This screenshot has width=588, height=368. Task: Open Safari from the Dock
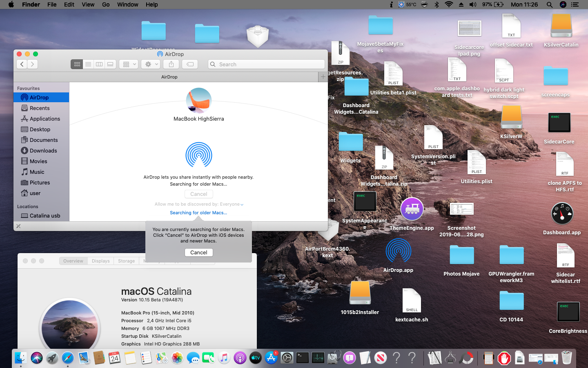[68, 358]
